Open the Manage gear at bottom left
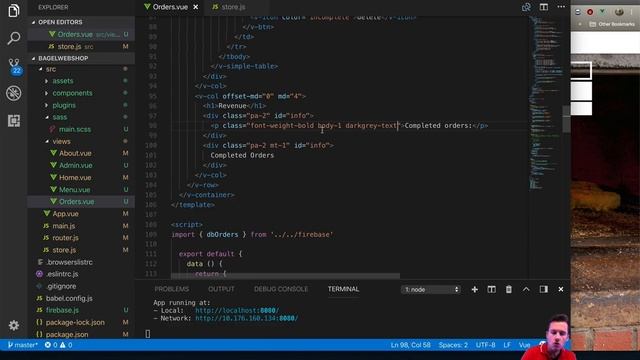Screen dimensions: 640x360 click(13, 325)
